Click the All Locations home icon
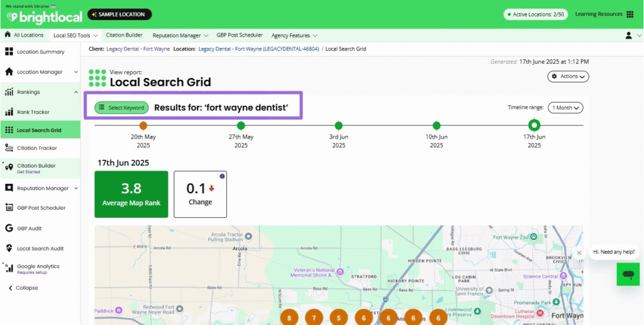This screenshot has height=325, width=644. click(x=8, y=35)
